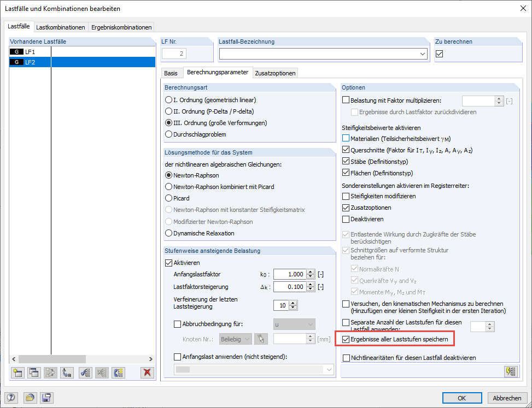Increase Anfangslastfaktor k0 spinner up
Image resolution: width=532 pixels, height=408 pixels.
click(x=310, y=272)
